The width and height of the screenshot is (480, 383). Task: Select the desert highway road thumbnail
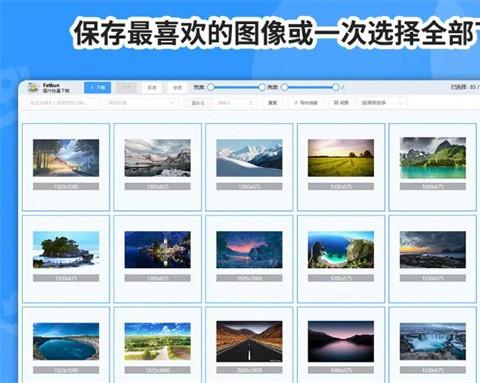pos(249,341)
